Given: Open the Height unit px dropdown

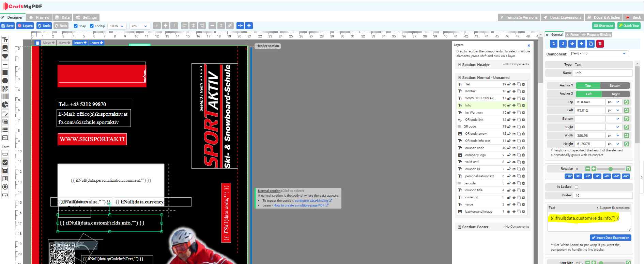Looking at the screenshot, I should pyautogui.click(x=614, y=144).
